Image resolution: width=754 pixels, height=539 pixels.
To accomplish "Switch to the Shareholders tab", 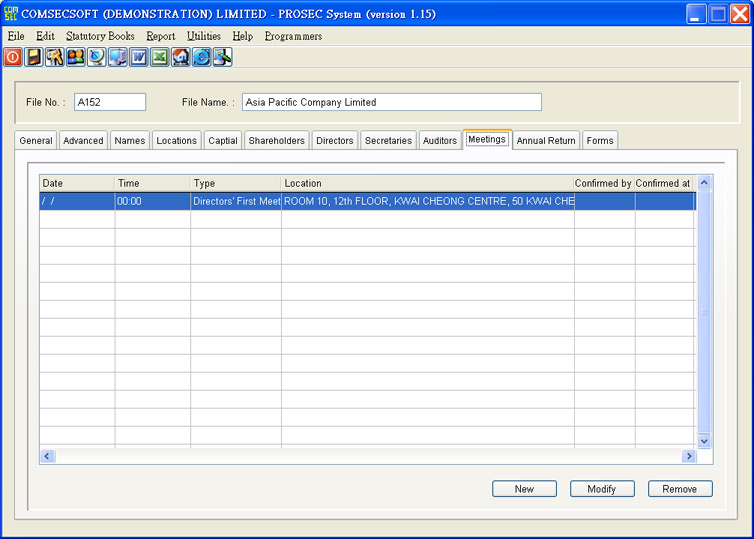I will tap(276, 141).
